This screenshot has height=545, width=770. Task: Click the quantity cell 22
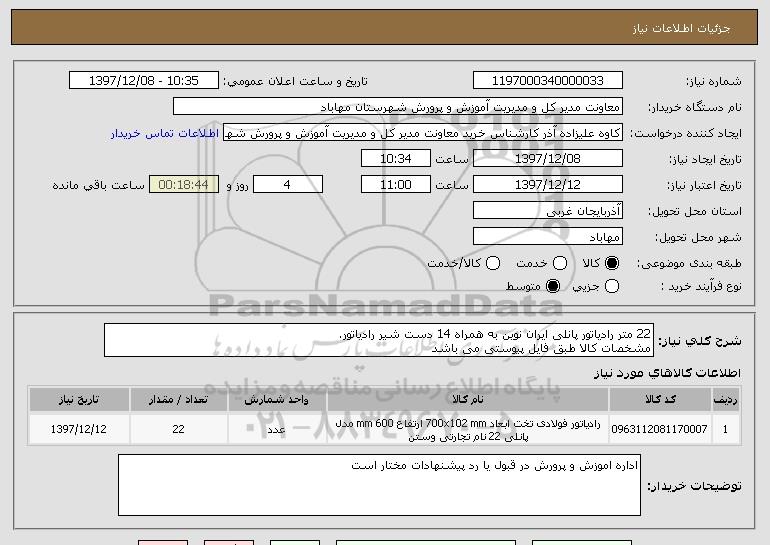pos(178,429)
